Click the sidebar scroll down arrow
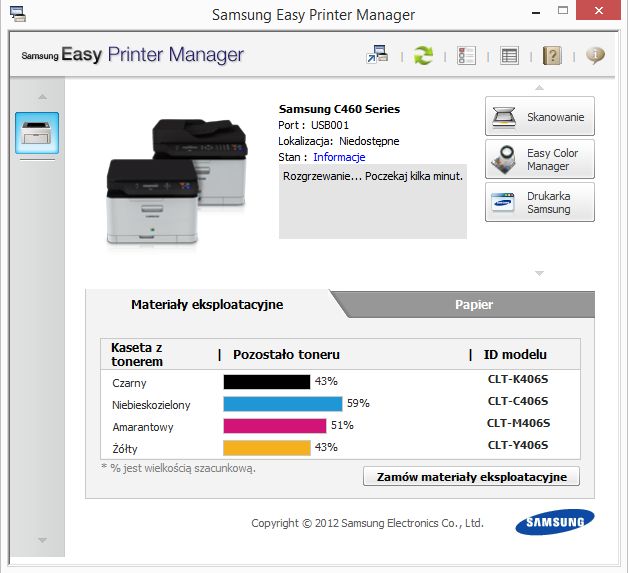The height and width of the screenshot is (573, 628). point(42,540)
